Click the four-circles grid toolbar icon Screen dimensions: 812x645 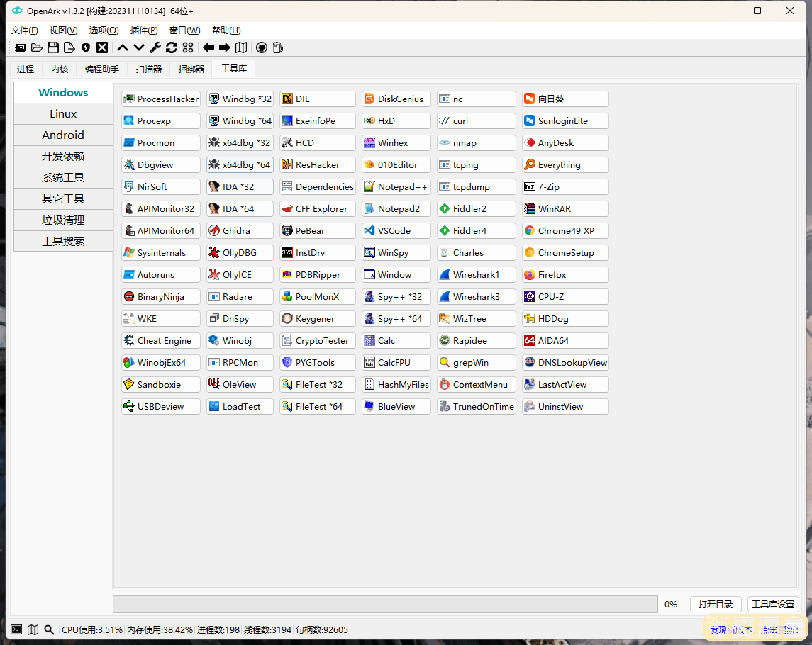188,47
